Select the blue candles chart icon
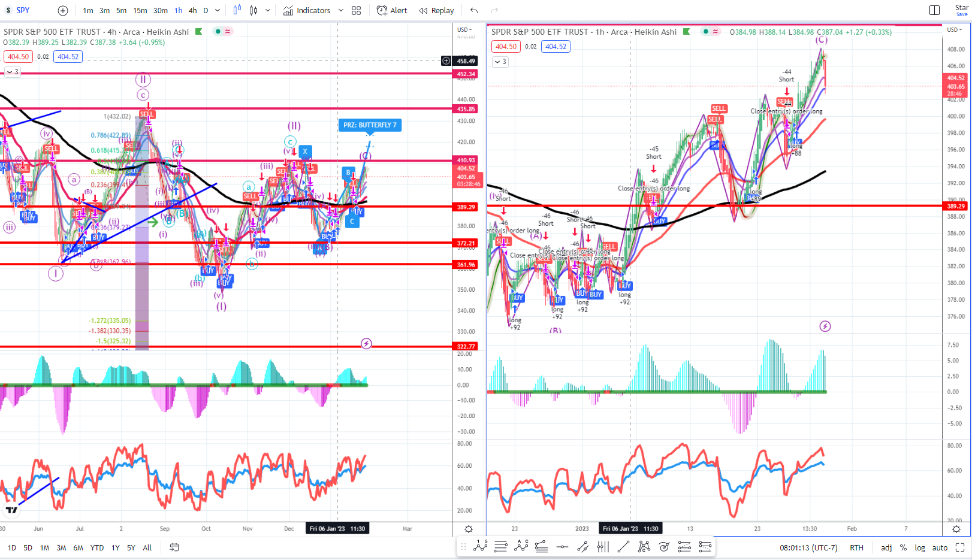 pos(237,10)
